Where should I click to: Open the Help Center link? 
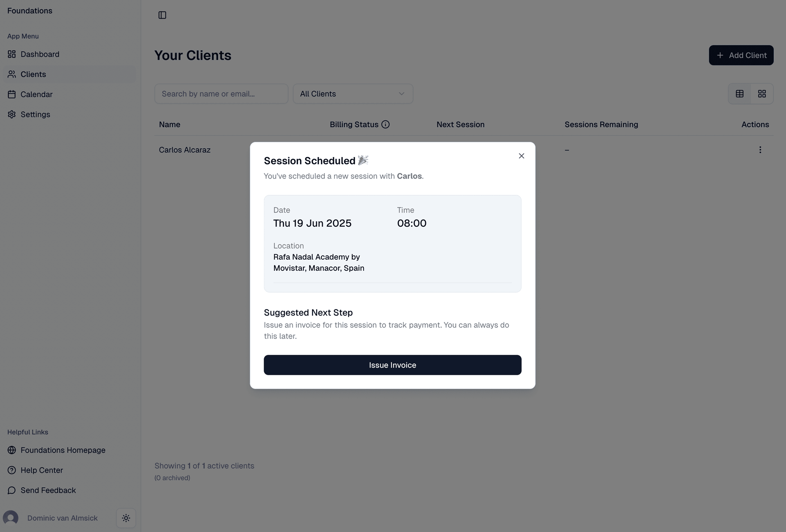pyautogui.click(x=42, y=470)
